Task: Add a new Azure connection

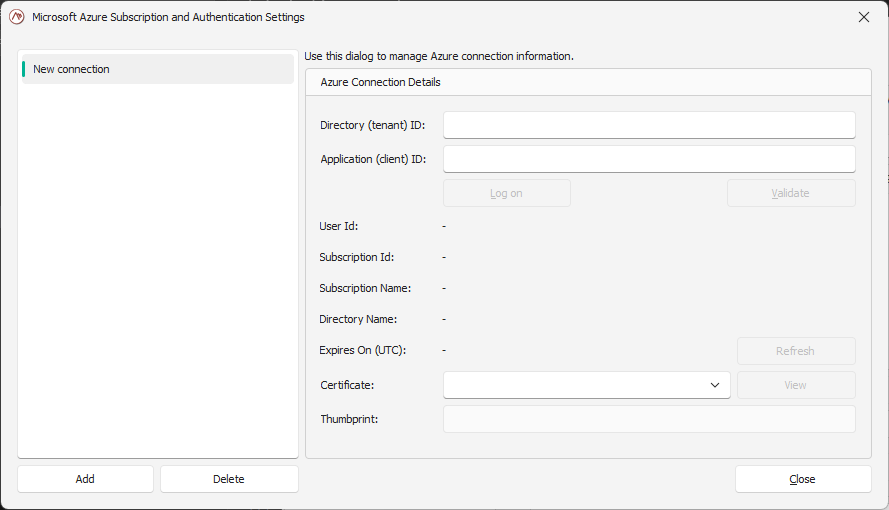Action: coord(86,479)
